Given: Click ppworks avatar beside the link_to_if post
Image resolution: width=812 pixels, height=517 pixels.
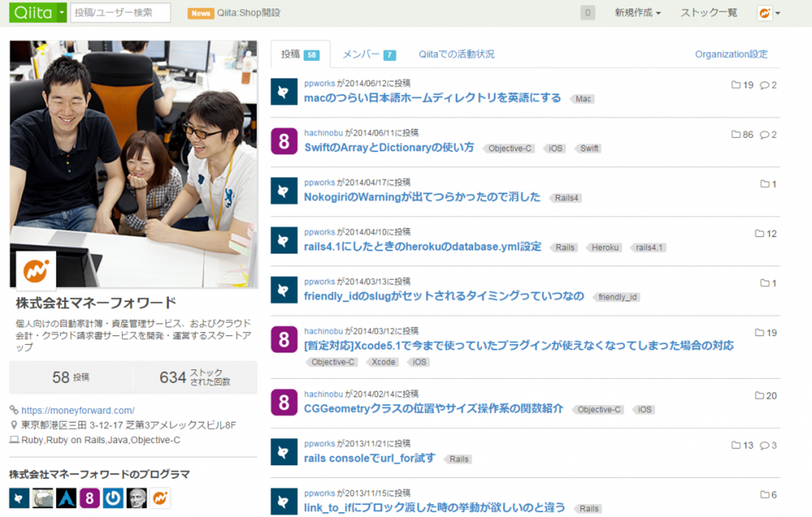Looking at the screenshot, I should pyautogui.click(x=284, y=502).
